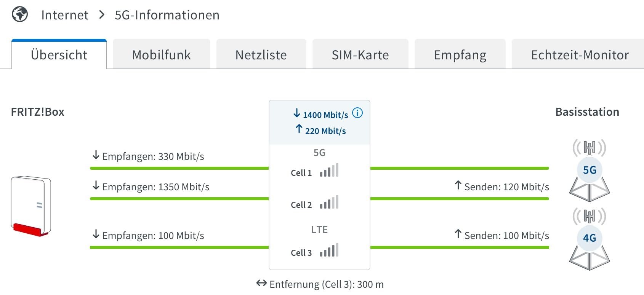644x295 pixels.
Task: Click the 5G-Informationen breadcrumb
Action: point(167,15)
